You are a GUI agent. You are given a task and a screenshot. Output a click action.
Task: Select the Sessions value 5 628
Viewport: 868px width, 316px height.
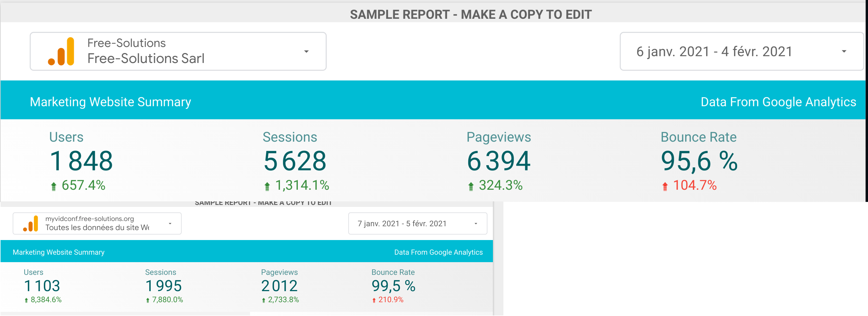295,161
